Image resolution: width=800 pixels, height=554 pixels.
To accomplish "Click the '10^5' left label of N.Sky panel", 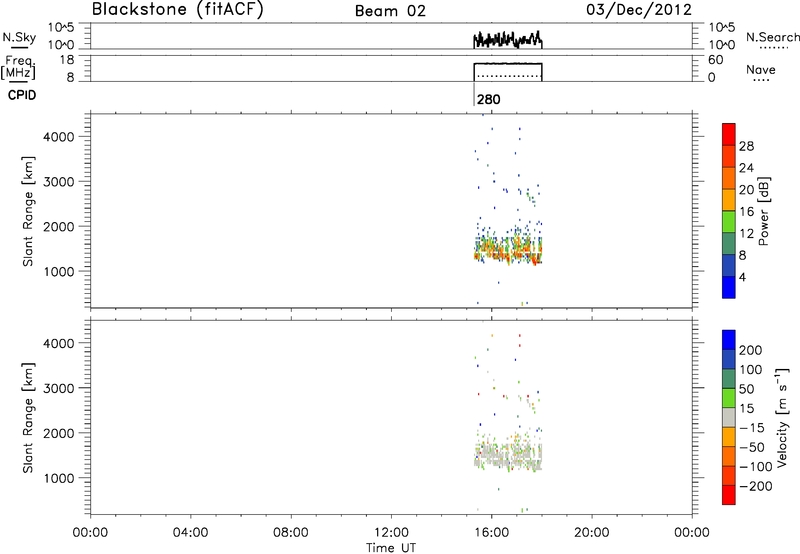I will [61, 28].
